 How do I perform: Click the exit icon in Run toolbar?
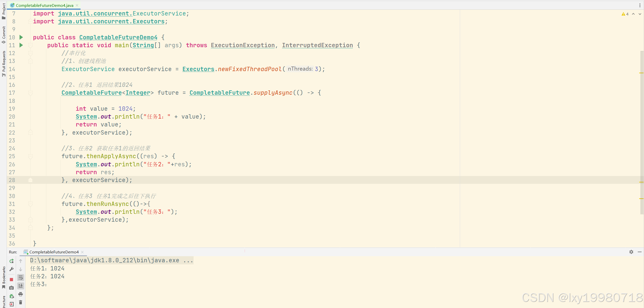tap(11, 304)
